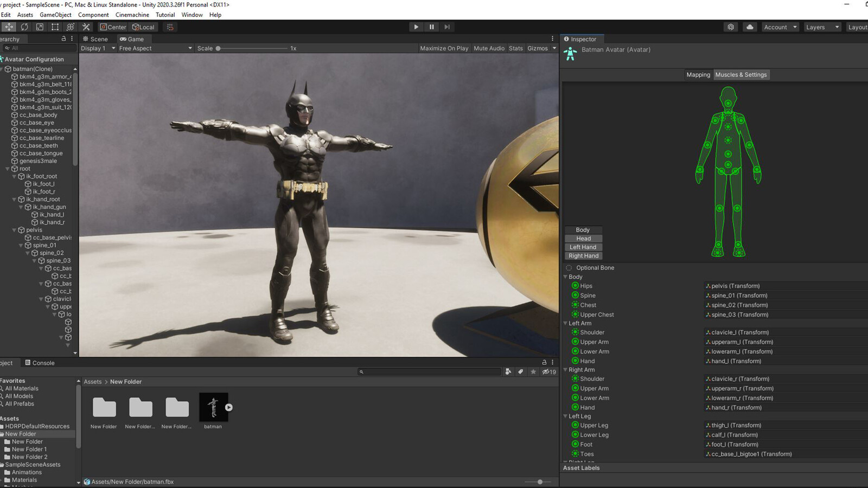Select the Left Hand button
868x488 pixels.
(583, 247)
